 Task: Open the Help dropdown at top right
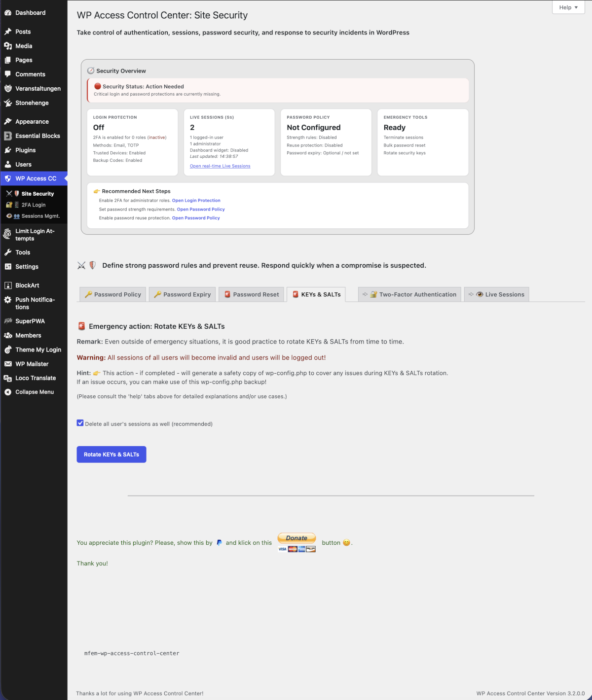568,7
